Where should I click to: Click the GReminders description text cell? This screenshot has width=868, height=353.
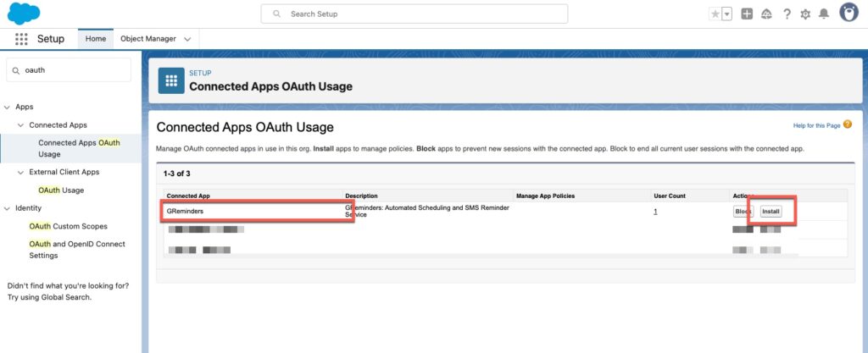click(x=427, y=211)
